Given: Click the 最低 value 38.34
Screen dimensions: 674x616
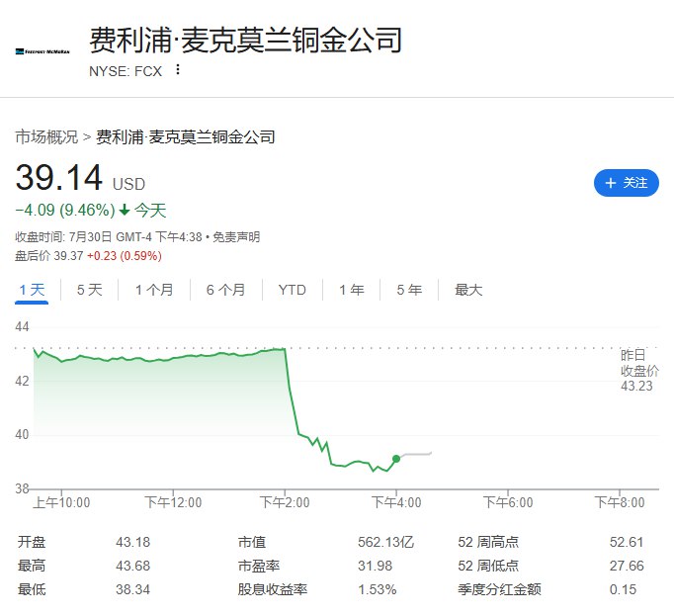Looking at the screenshot, I should click(132, 589).
